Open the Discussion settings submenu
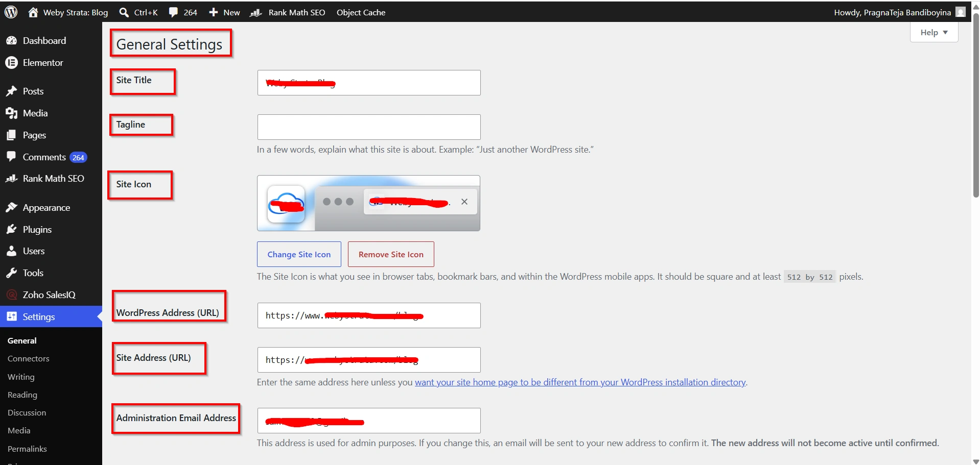 pyautogui.click(x=27, y=412)
